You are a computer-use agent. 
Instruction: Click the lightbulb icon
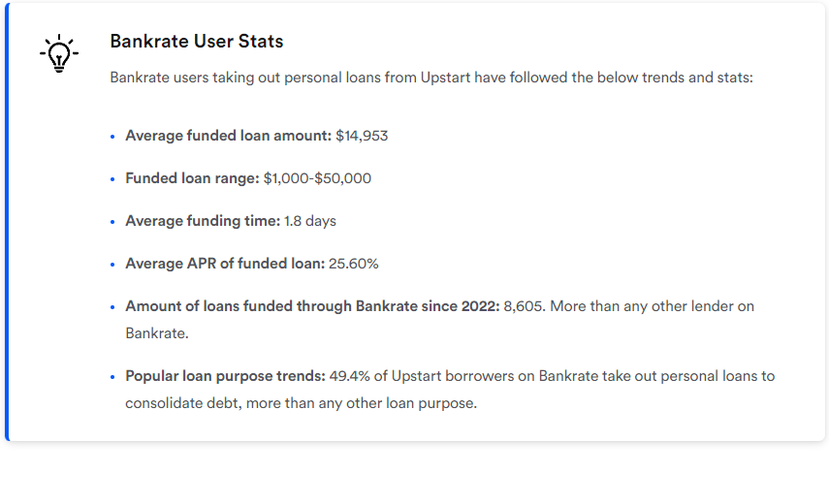[x=58, y=52]
